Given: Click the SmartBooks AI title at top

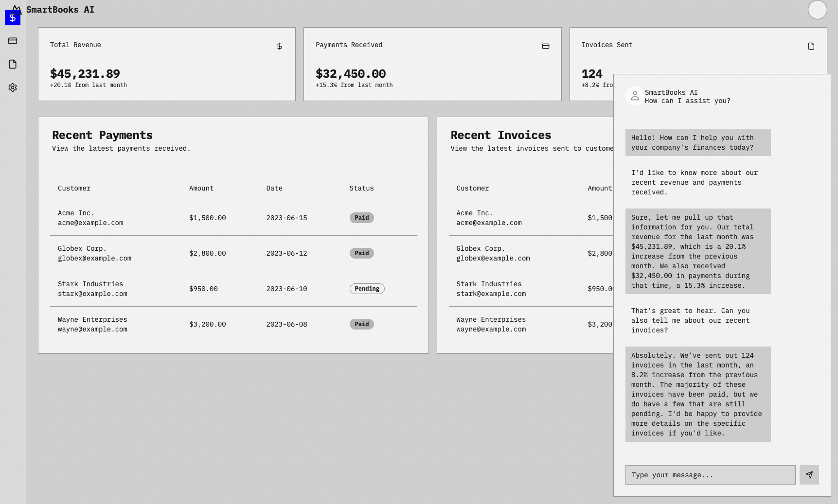Looking at the screenshot, I should [x=60, y=10].
